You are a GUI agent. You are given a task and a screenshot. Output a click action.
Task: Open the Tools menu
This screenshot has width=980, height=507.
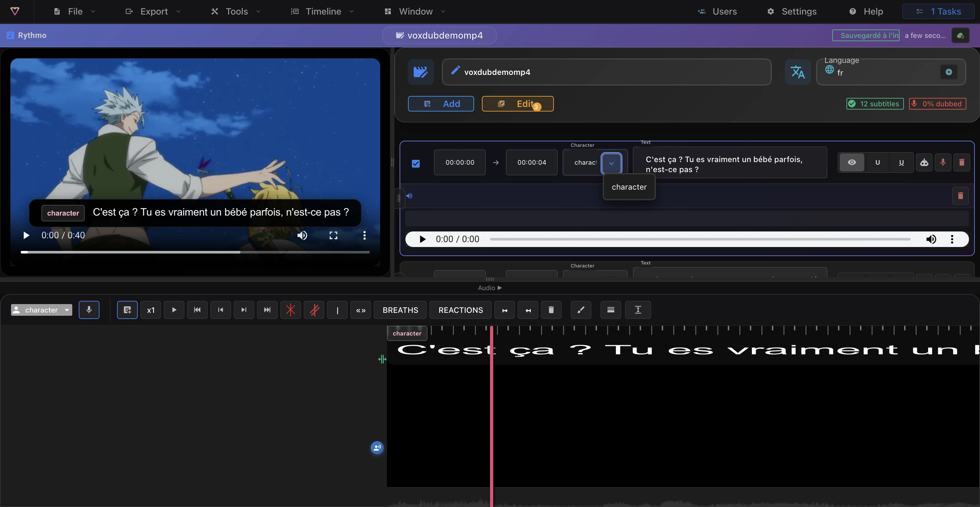click(x=236, y=11)
